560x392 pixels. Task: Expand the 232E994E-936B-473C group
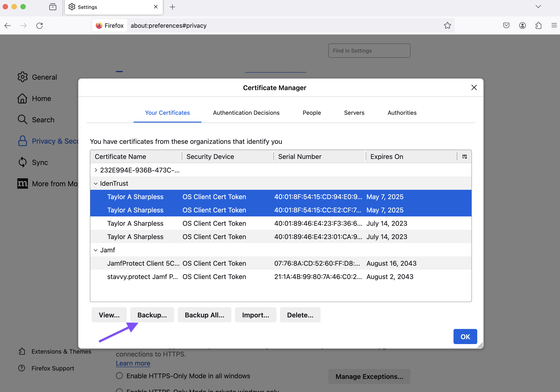click(x=96, y=170)
